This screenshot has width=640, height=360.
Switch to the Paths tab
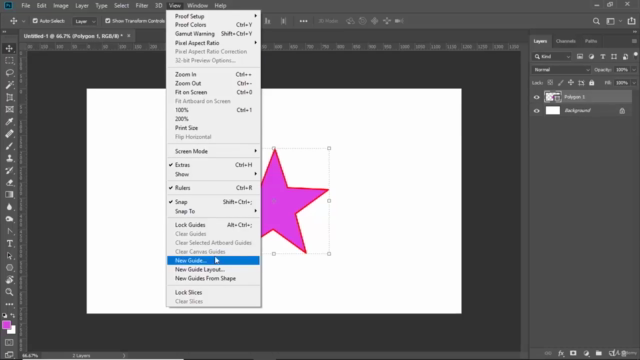point(591,41)
